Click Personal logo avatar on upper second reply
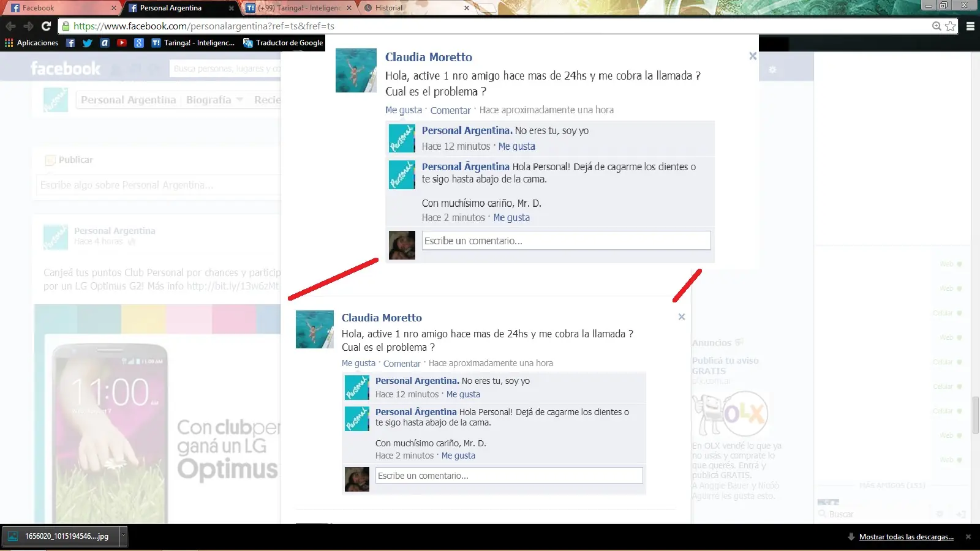 [x=402, y=175]
